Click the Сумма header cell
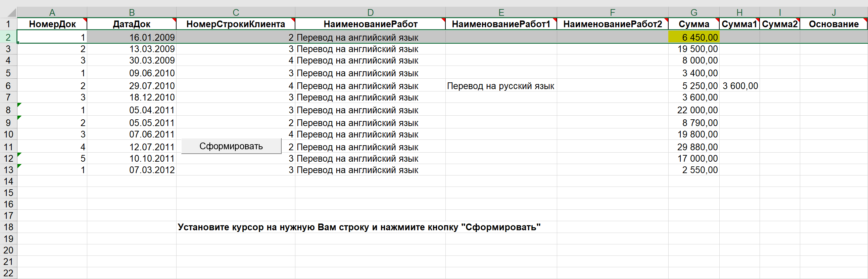 pyautogui.click(x=694, y=24)
